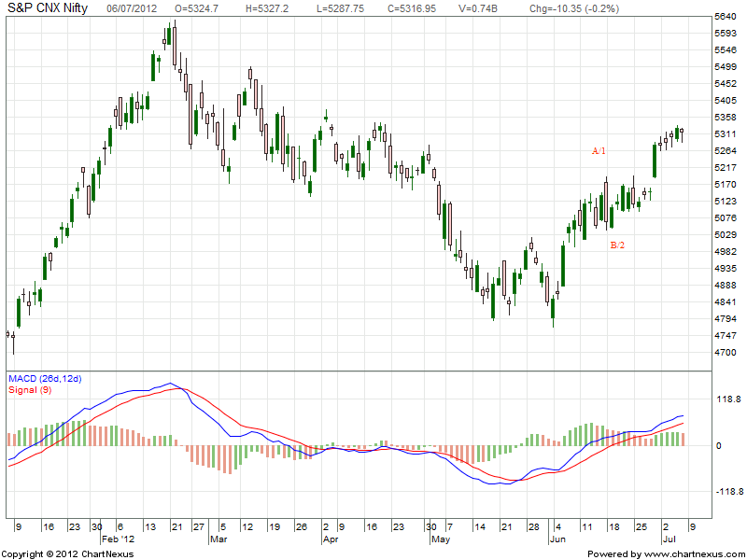Click the Copyright © 2012 ChartNexus text
The image size is (747, 560).
(68, 554)
